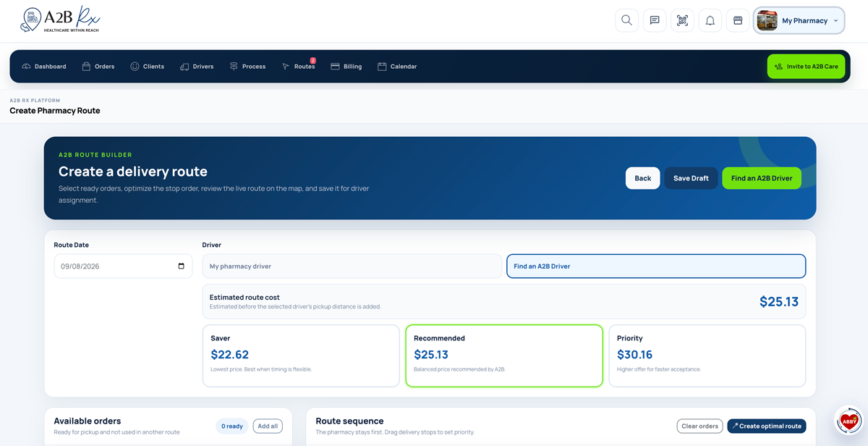Click the Clear orders button
Viewport: 868px width, 446px height.
(x=700, y=426)
